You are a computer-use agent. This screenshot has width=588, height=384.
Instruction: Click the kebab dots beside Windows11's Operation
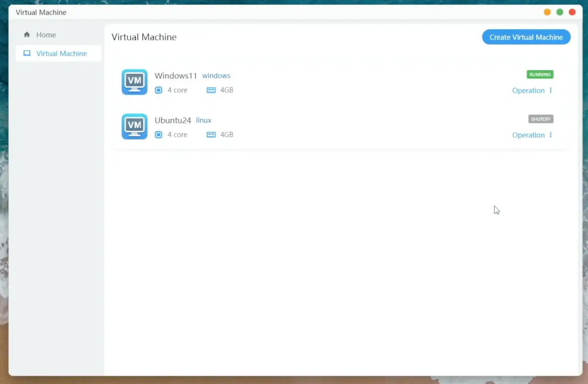(550, 90)
